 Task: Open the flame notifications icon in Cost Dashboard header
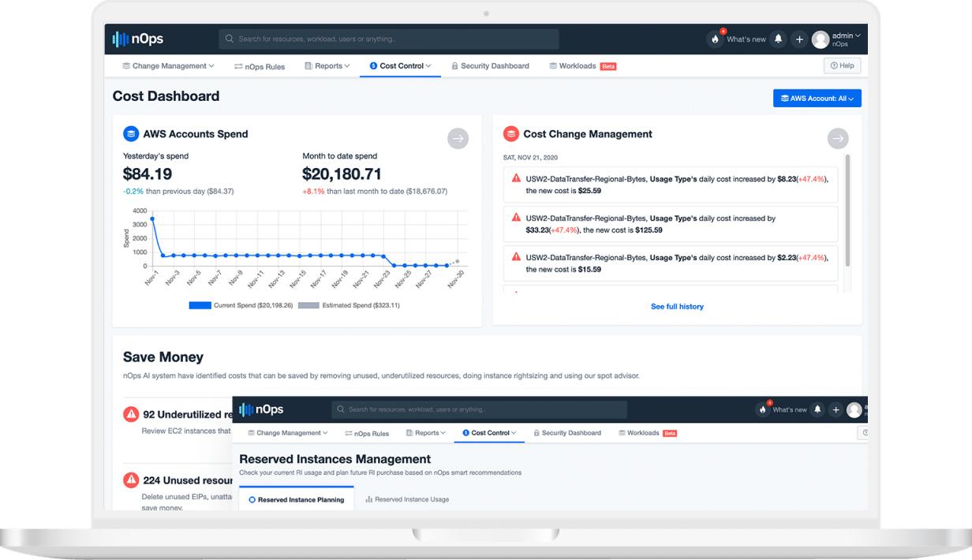(x=715, y=39)
